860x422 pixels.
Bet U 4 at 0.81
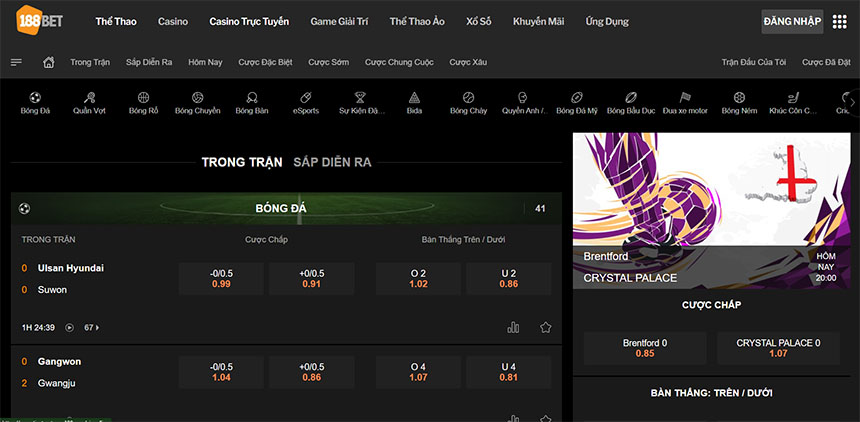coord(508,372)
